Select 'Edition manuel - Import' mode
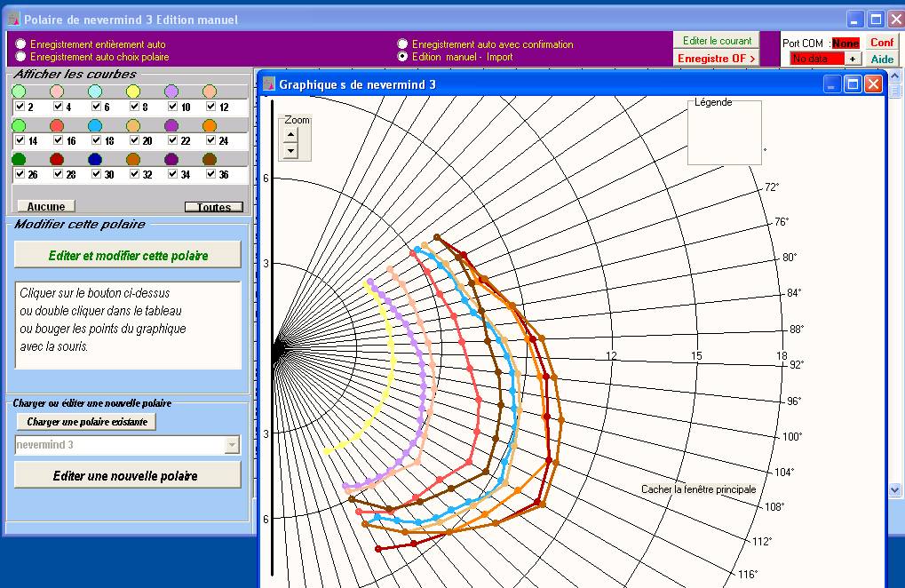The image size is (905, 588). click(x=402, y=56)
